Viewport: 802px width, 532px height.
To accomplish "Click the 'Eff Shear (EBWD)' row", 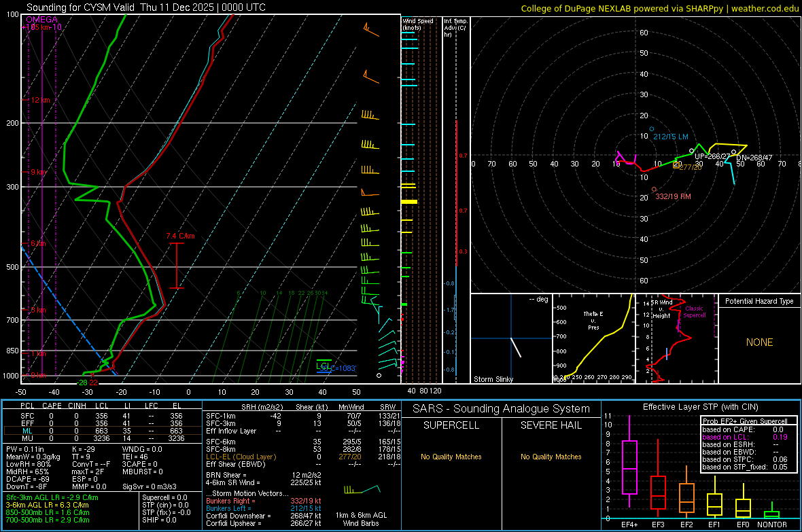I will tap(303, 464).
